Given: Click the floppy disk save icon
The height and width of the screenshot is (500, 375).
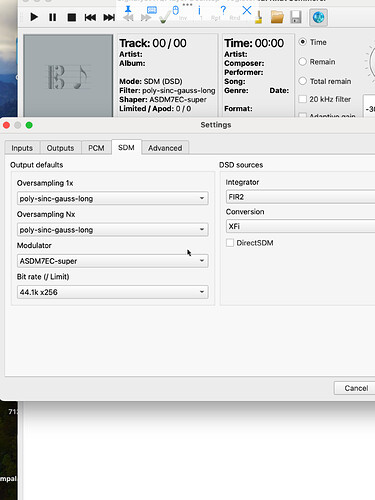Looking at the screenshot, I should pyautogui.click(x=296, y=17).
